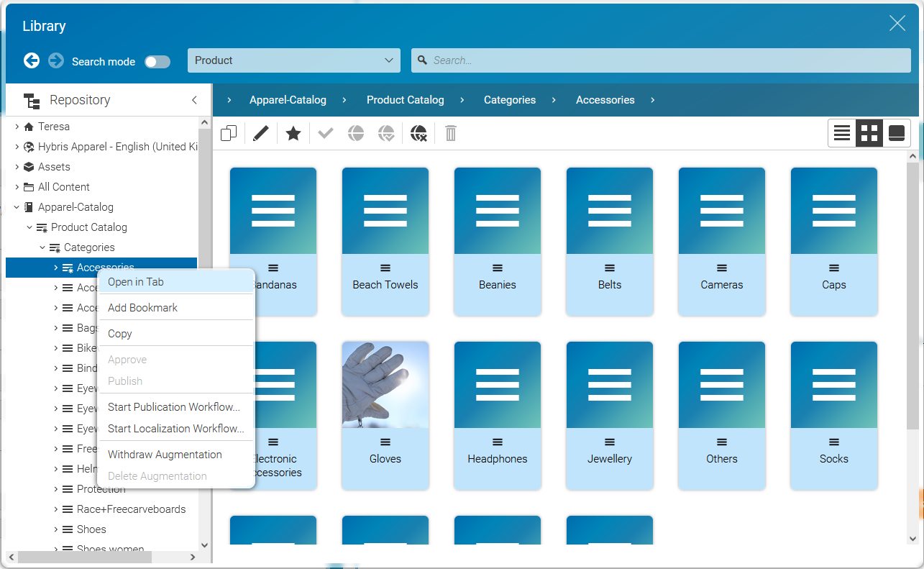
Task: Choose Open in Tab from context menu
Action: point(136,282)
